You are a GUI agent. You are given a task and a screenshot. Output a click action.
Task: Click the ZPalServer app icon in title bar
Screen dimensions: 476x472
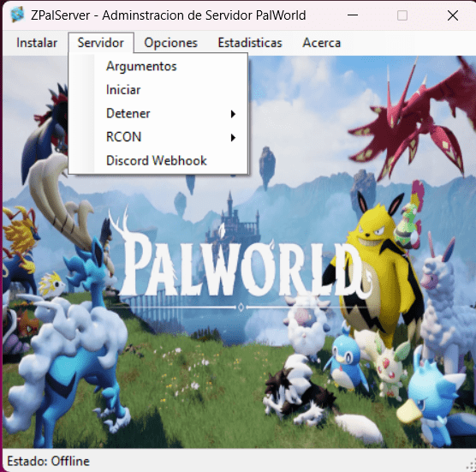coord(17,15)
